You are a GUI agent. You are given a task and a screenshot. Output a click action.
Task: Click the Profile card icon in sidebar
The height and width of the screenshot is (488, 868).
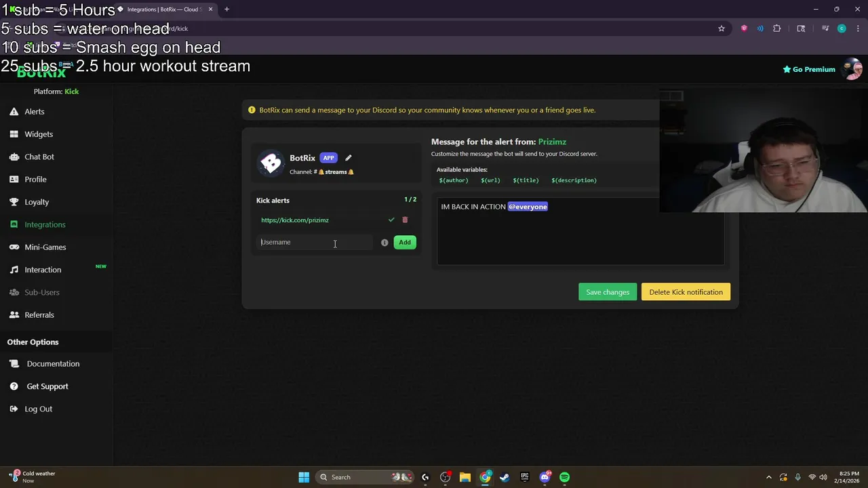(14, 180)
